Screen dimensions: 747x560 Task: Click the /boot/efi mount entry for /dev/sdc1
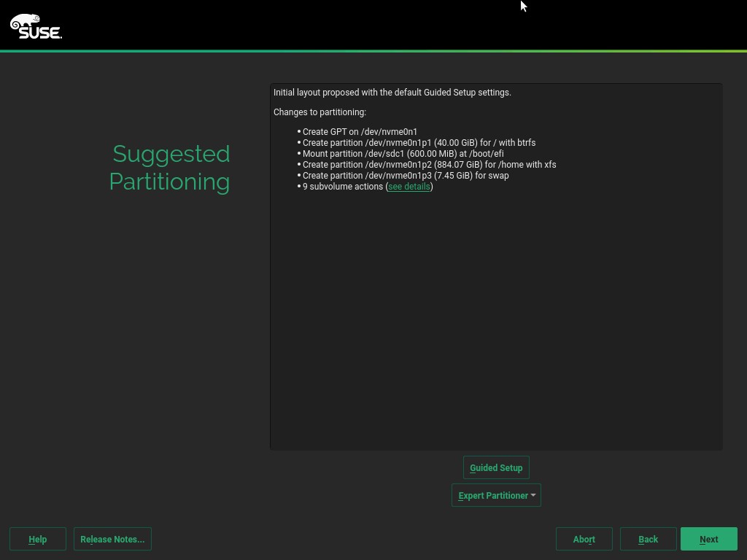tap(403, 154)
